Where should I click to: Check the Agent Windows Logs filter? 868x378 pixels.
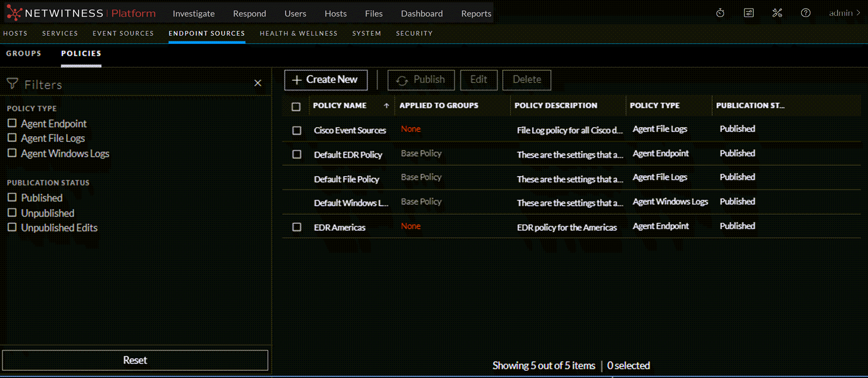click(x=12, y=153)
